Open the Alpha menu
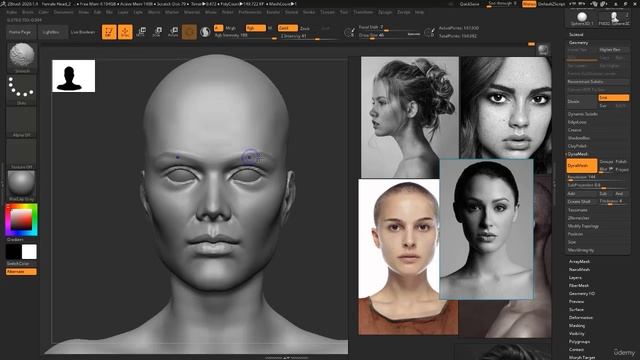 tap(11, 12)
